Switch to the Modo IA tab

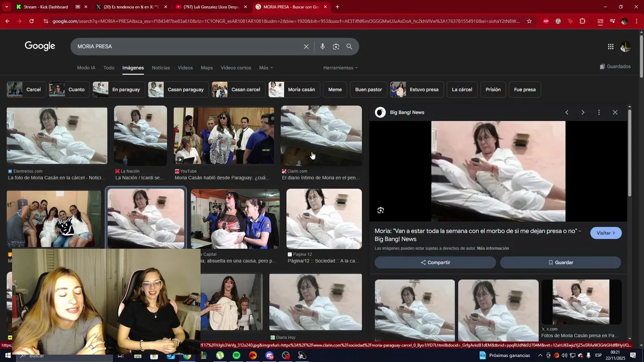(86, 68)
